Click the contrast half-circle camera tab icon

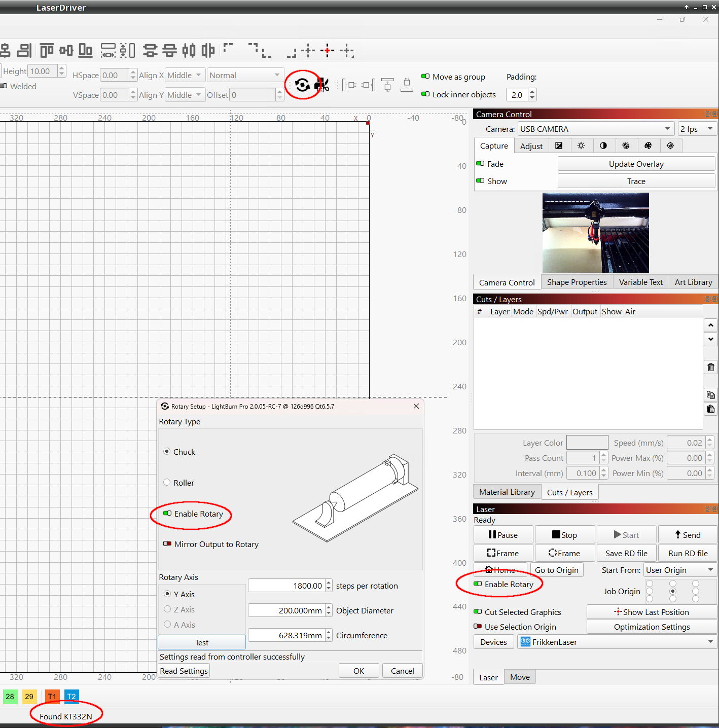pyautogui.click(x=603, y=146)
